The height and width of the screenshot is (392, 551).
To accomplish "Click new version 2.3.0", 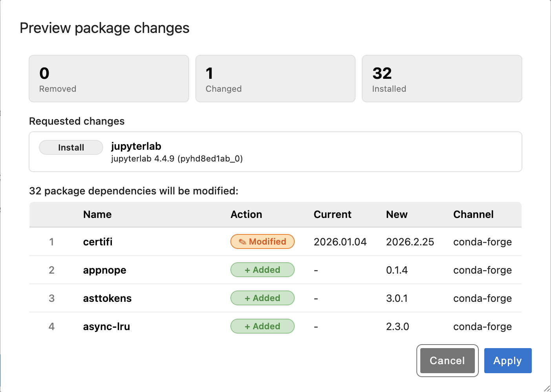I will 398,327.
